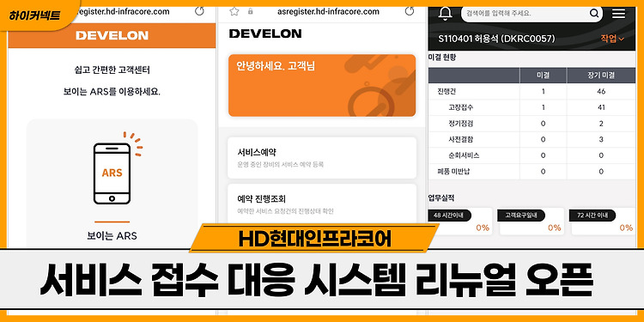Select the 보이는 ARS label

pos(112,236)
